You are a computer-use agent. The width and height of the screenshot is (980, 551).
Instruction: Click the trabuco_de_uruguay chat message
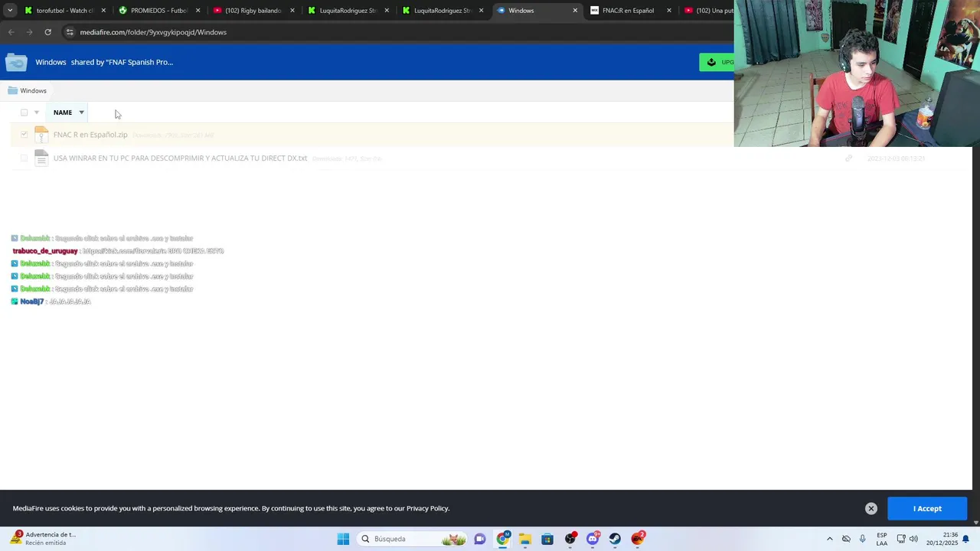[x=118, y=251]
